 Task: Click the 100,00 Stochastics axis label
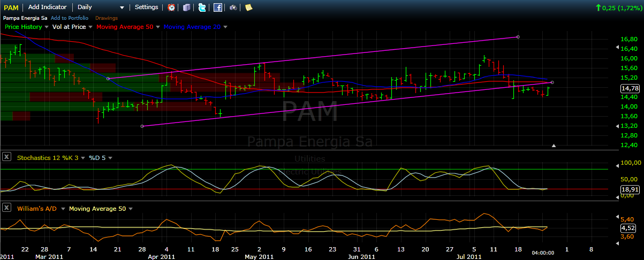pyautogui.click(x=630, y=163)
